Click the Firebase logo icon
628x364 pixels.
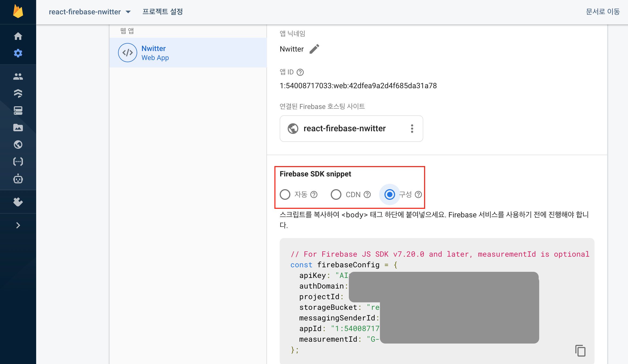(18, 12)
